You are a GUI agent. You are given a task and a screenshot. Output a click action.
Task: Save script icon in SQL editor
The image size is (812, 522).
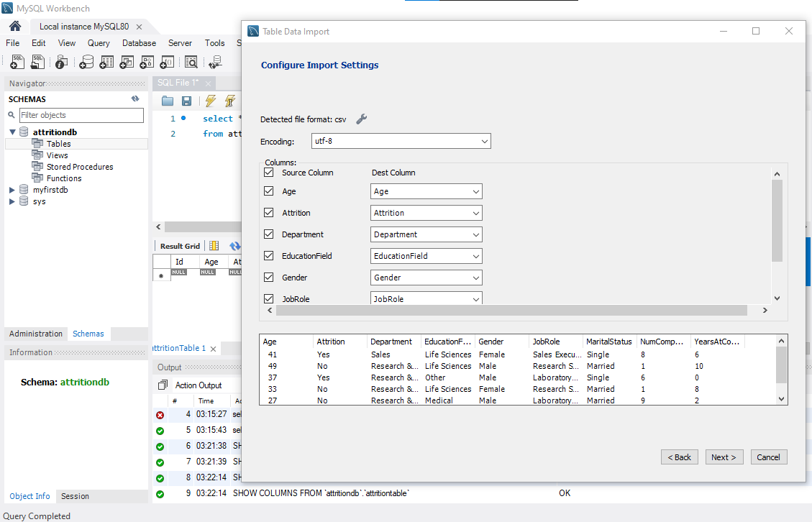pos(186,101)
